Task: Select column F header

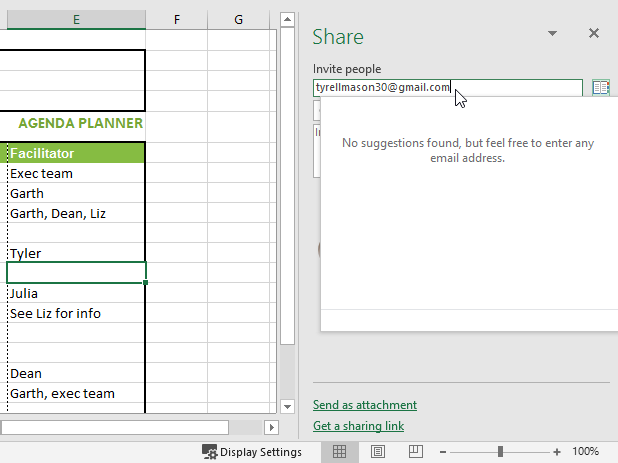Action: click(176, 19)
